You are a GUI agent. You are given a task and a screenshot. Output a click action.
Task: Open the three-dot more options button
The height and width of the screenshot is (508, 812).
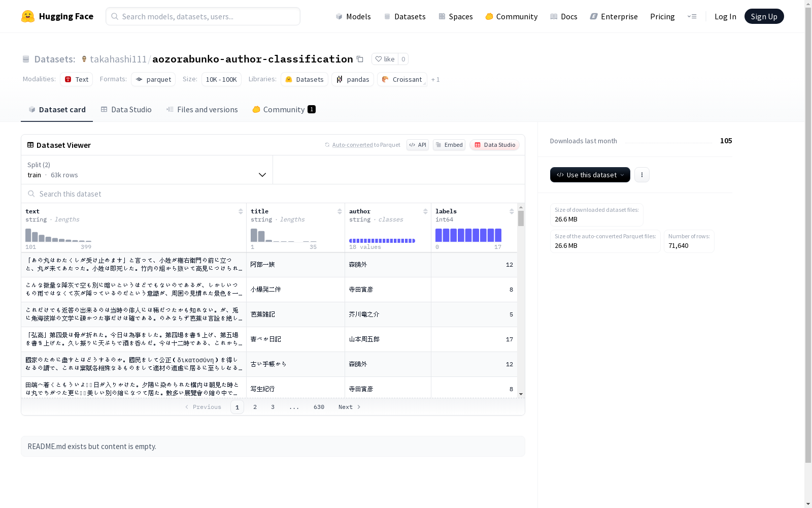(642, 175)
